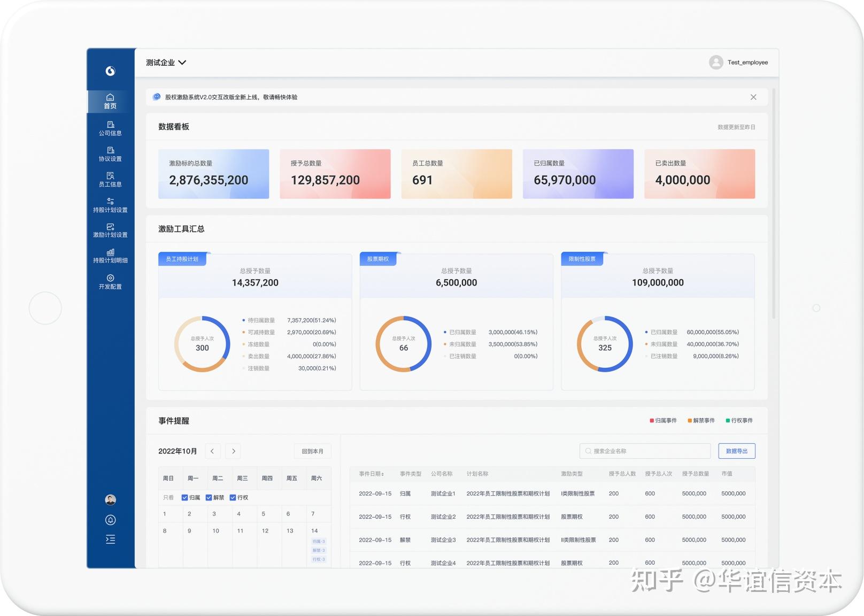Switch to the 员工持股计划 tab
Viewport: 864px width, 616px height.
point(182,259)
